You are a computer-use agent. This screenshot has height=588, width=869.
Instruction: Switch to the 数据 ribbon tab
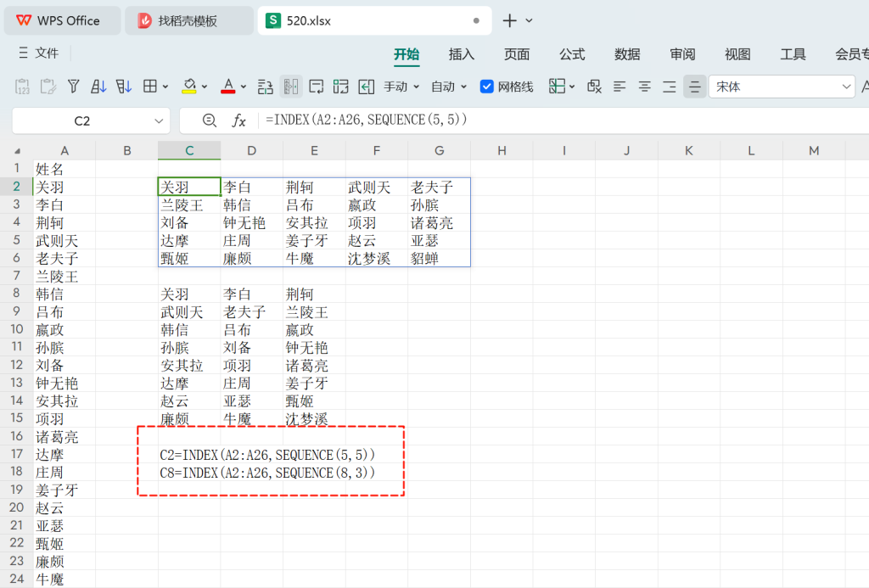point(627,53)
